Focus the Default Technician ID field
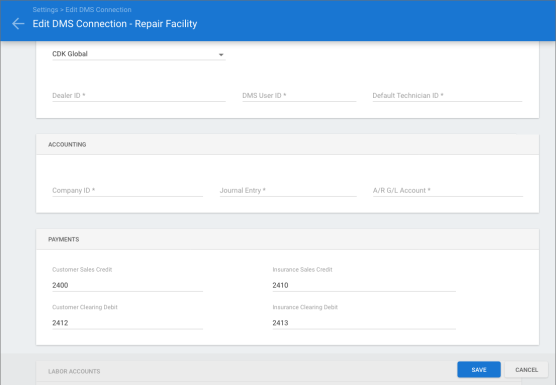Screen dimensions: 556x385 coord(447,95)
